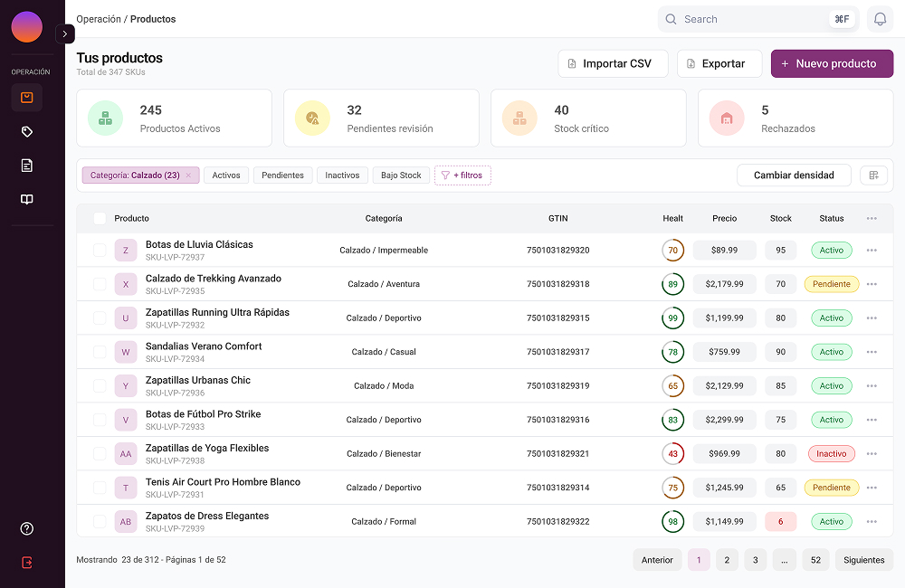Click the Stock crítico orange icon
Screen dimensions: 905x588
click(x=519, y=119)
